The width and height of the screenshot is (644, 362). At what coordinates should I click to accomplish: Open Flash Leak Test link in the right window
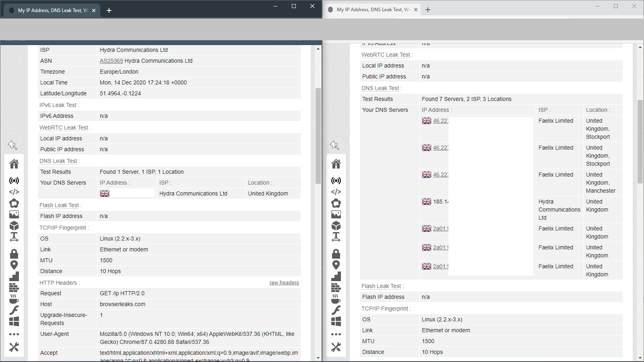click(381, 286)
